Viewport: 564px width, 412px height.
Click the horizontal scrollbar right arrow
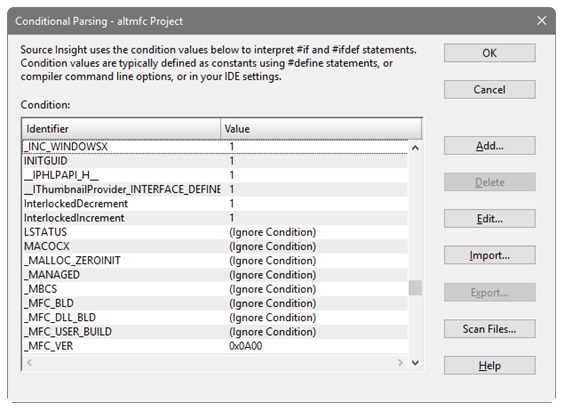(400, 363)
